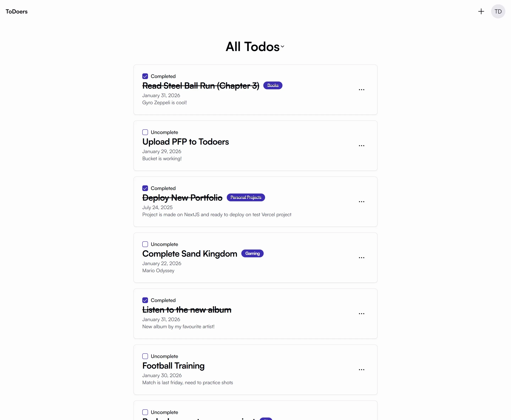This screenshot has height=420, width=511.
Task: Open three-dot menu for Upload PFP todo
Action: tap(361, 146)
